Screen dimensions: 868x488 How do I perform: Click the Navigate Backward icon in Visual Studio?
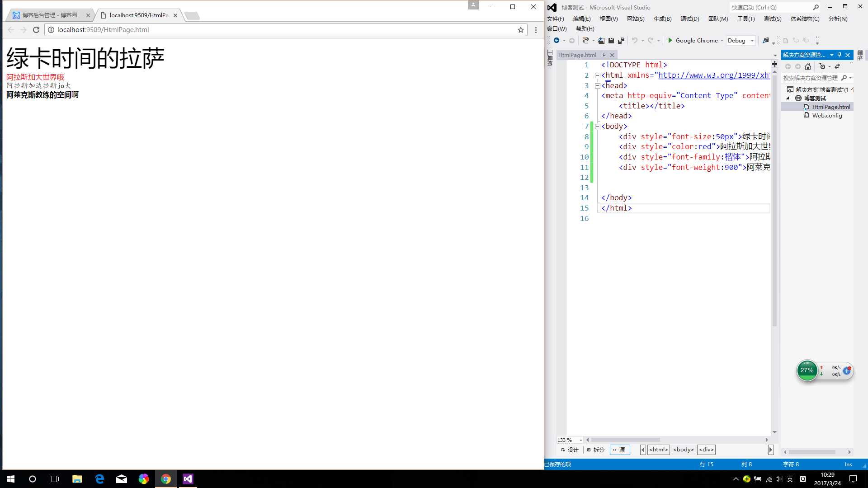point(557,41)
